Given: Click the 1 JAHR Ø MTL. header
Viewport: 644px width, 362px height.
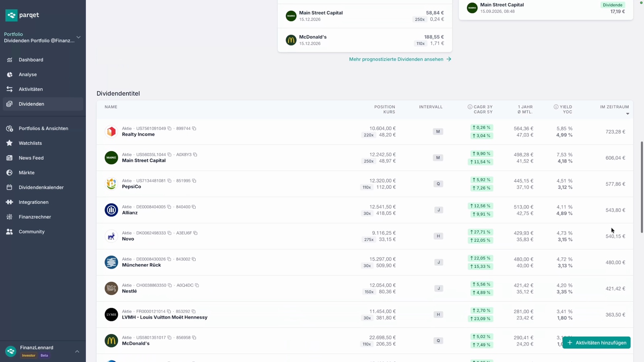Looking at the screenshot, I should (x=525, y=109).
